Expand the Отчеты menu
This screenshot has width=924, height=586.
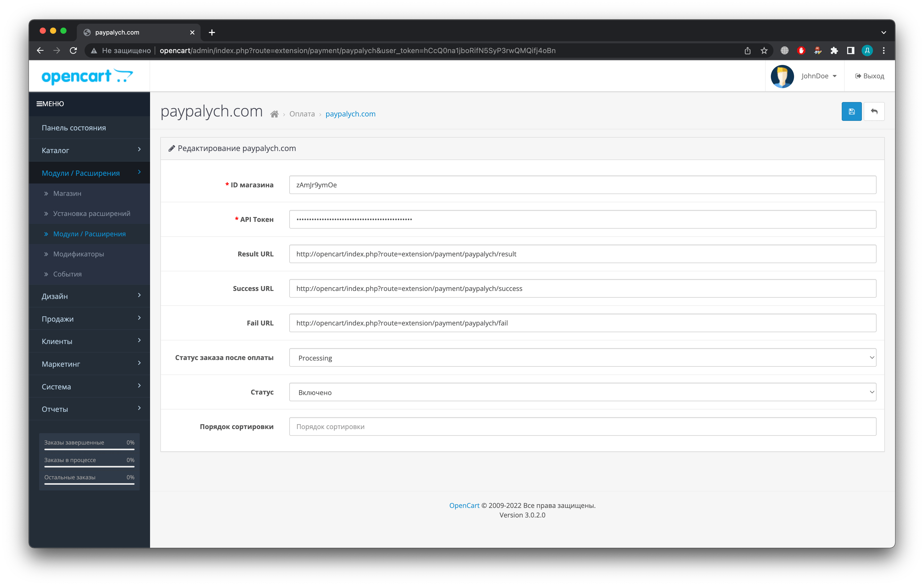pos(89,409)
